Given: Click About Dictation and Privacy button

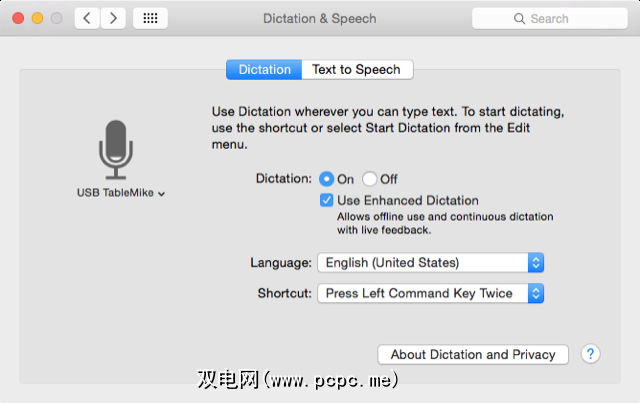Looking at the screenshot, I should [473, 354].
